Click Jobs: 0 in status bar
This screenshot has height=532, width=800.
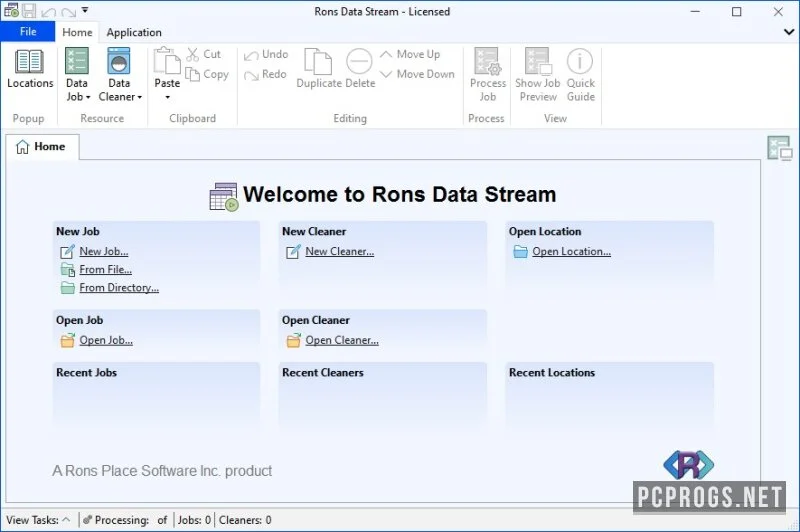coord(194,520)
